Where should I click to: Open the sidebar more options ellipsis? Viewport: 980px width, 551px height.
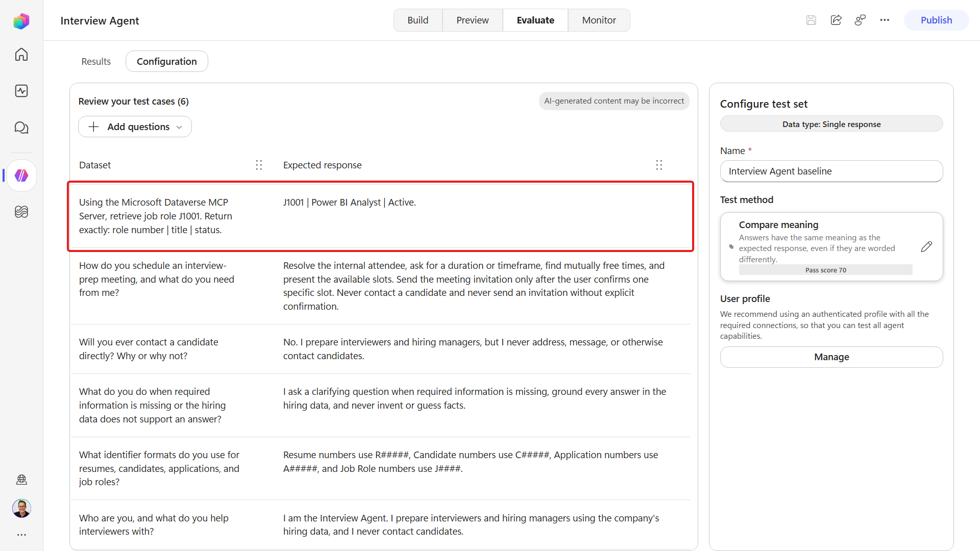pos(21,535)
